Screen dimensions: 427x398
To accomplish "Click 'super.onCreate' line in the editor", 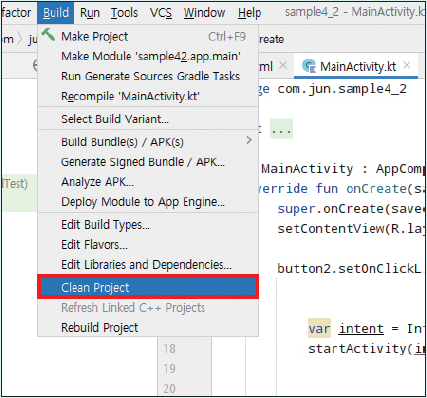I will (351, 209).
